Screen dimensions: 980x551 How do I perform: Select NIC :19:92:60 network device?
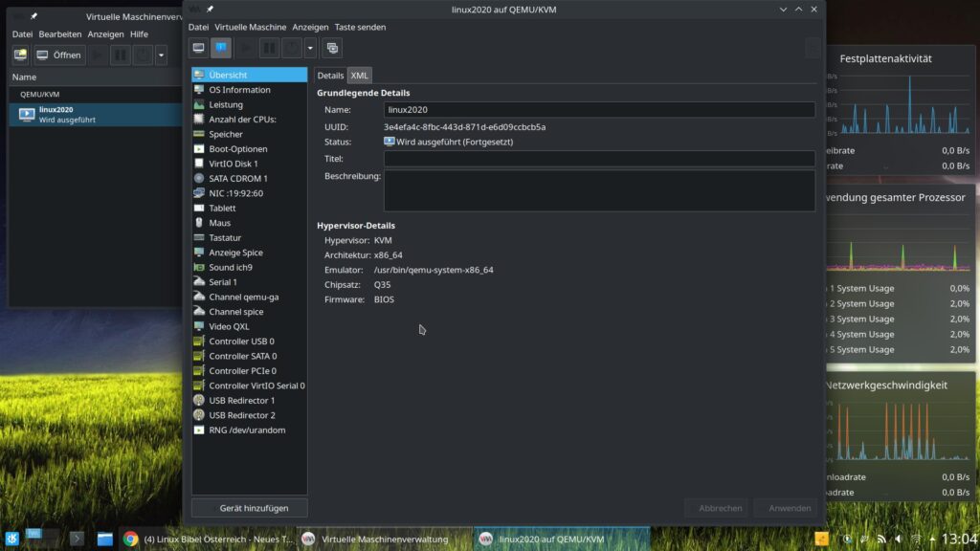click(250, 193)
